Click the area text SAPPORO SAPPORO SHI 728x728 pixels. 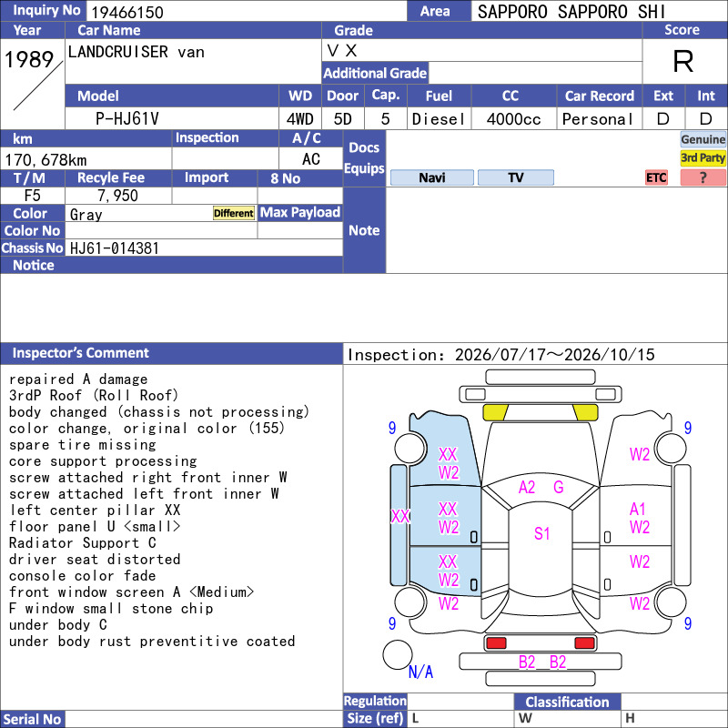pos(571,12)
